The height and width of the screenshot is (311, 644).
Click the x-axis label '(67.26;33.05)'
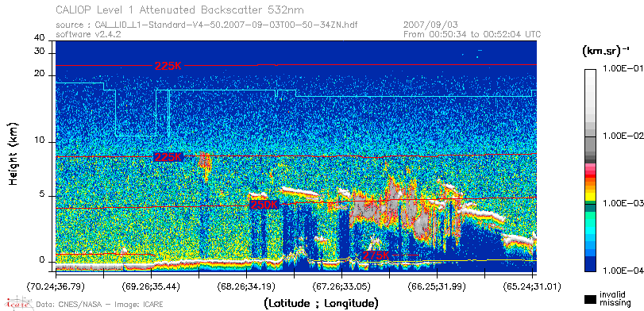click(x=341, y=286)
